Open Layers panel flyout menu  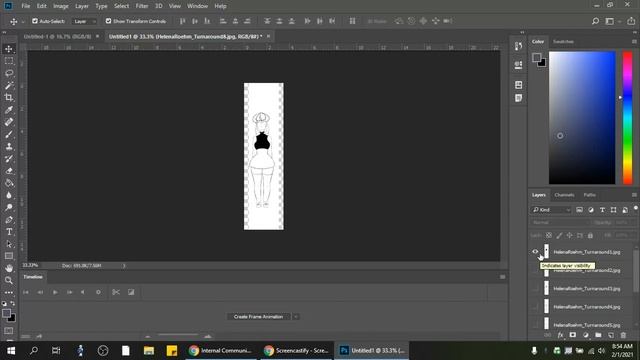pos(634,195)
